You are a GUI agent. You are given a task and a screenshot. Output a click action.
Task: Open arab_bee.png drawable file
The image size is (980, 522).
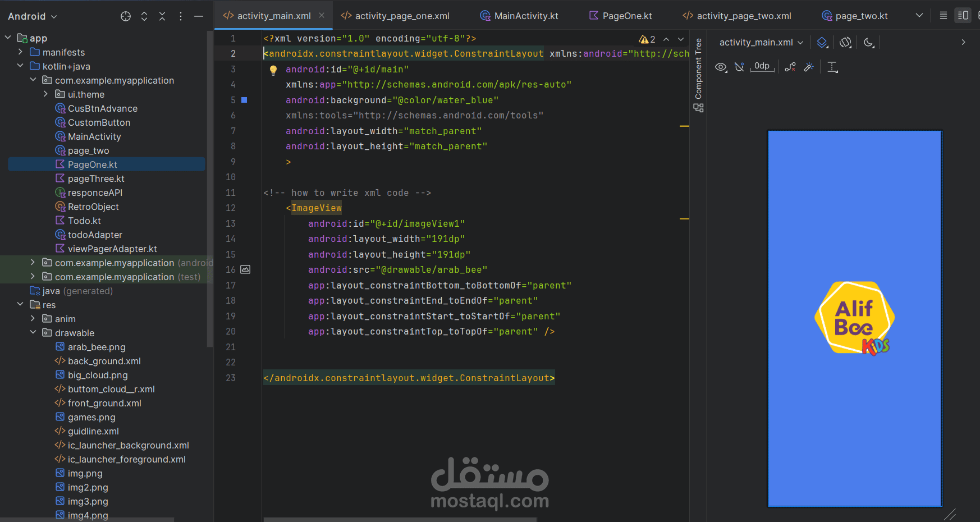click(90, 347)
